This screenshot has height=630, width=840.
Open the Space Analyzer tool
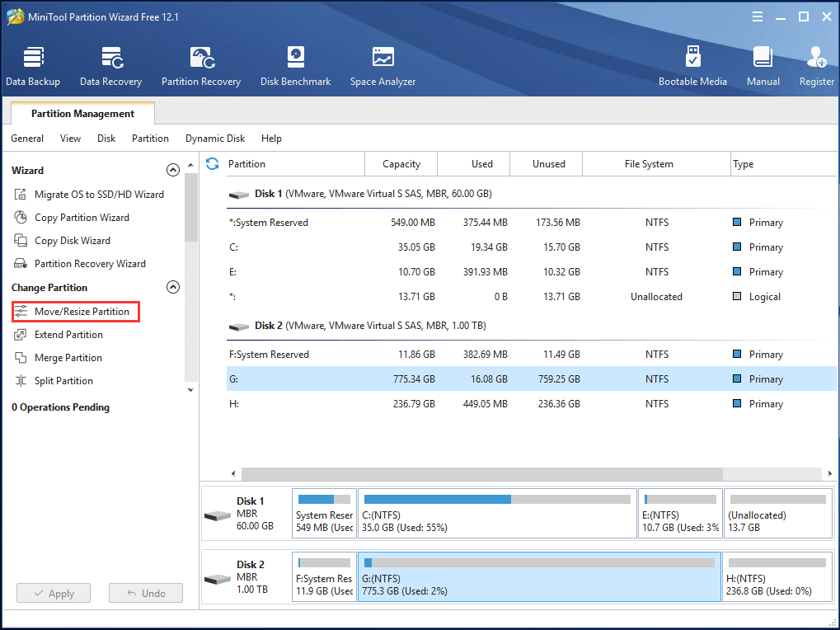click(x=383, y=67)
